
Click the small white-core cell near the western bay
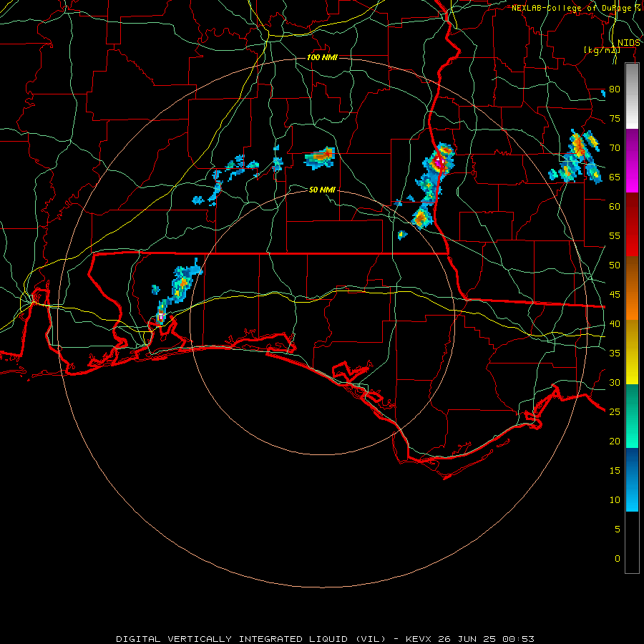(162, 316)
